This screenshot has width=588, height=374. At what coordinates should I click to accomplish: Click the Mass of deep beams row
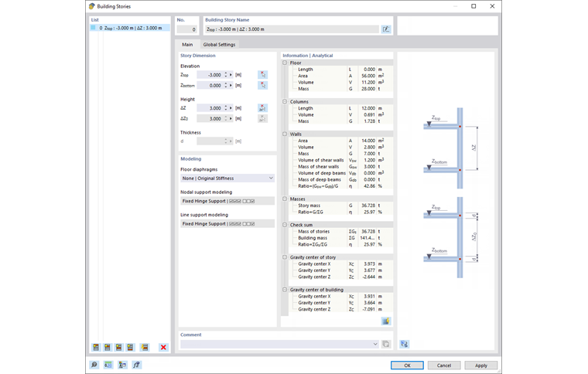click(341, 179)
